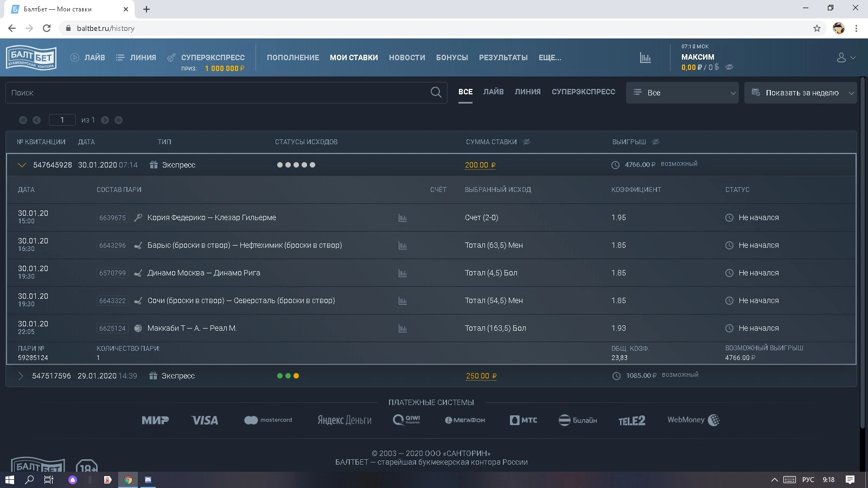Go to the last page arrow
This screenshot has height=488, width=868.
(x=118, y=120)
